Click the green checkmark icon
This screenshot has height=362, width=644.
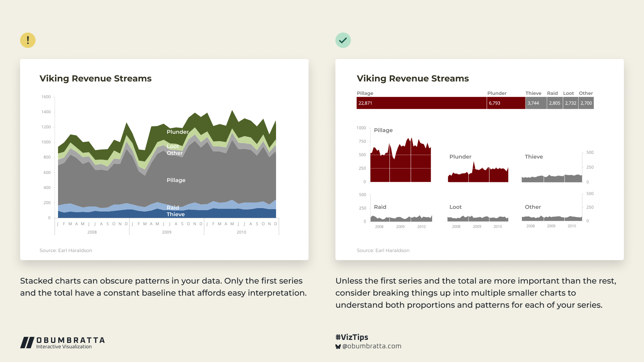click(x=343, y=40)
